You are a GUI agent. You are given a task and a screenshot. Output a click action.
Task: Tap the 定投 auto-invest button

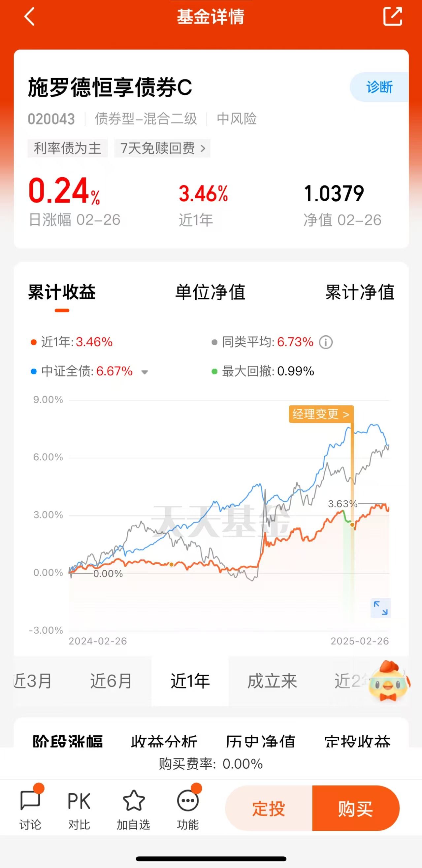[269, 808]
